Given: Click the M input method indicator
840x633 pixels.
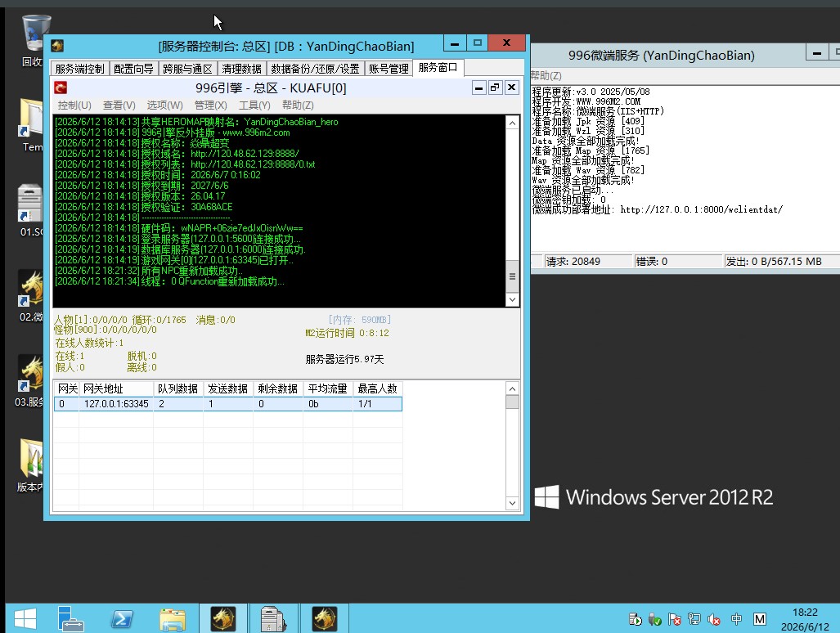Looking at the screenshot, I should pos(760,620).
